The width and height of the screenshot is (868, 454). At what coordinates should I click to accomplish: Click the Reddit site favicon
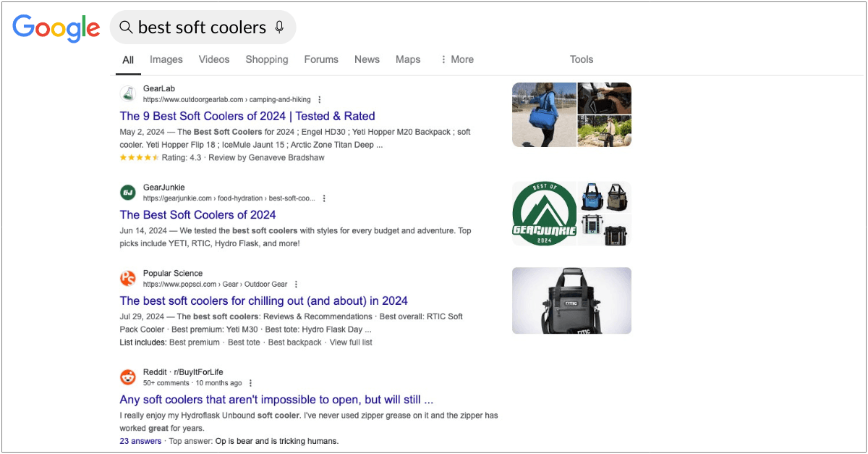coord(128,377)
